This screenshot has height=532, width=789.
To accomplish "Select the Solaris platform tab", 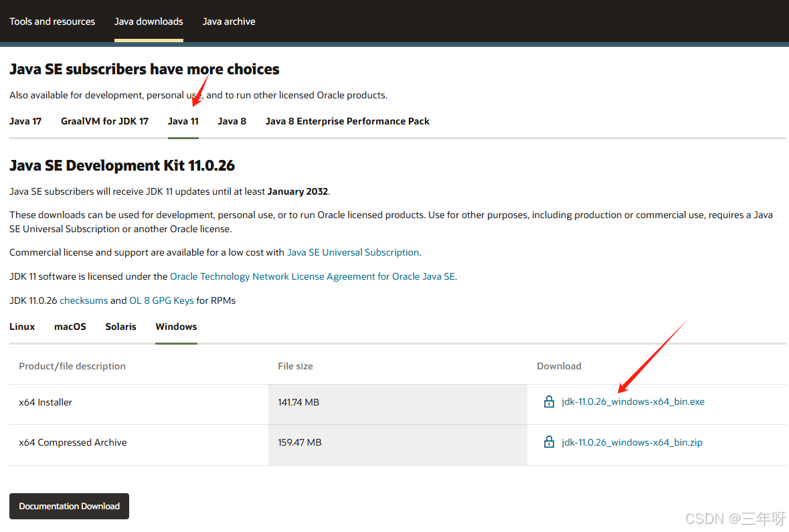I will click(120, 327).
